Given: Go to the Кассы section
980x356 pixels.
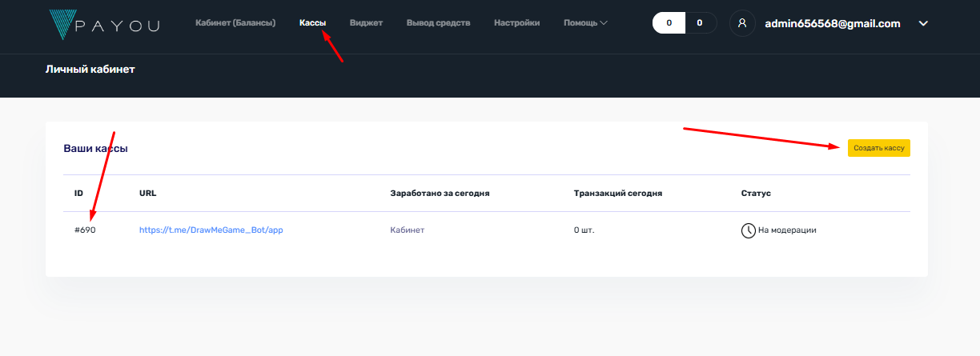Looking at the screenshot, I should (312, 23).
